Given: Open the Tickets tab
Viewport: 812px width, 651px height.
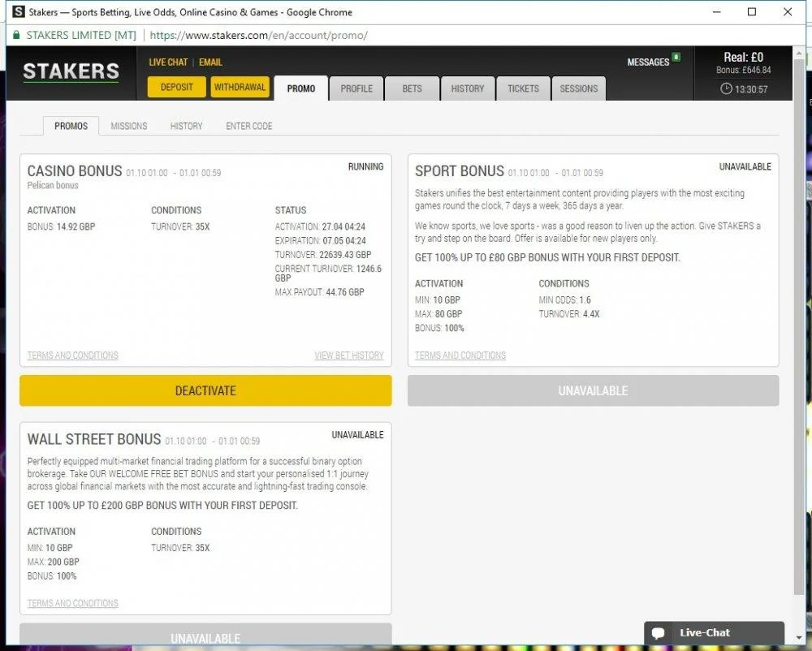Looking at the screenshot, I should [523, 88].
